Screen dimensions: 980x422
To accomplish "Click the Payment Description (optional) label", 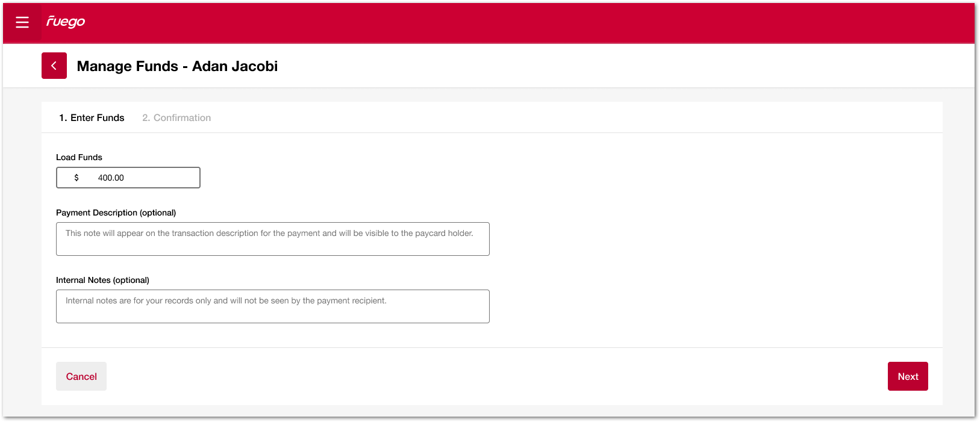I will tap(116, 213).
